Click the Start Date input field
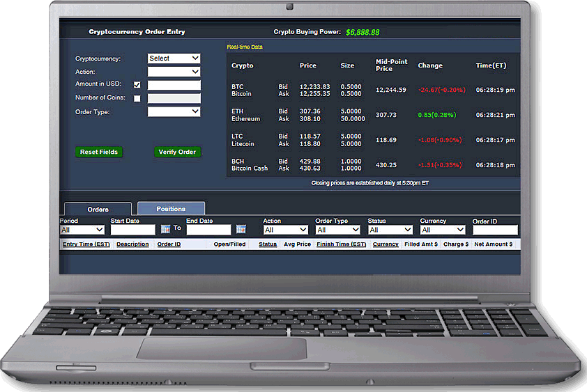Image resolution: width=587 pixels, height=392 pixels. coord(133,230)
